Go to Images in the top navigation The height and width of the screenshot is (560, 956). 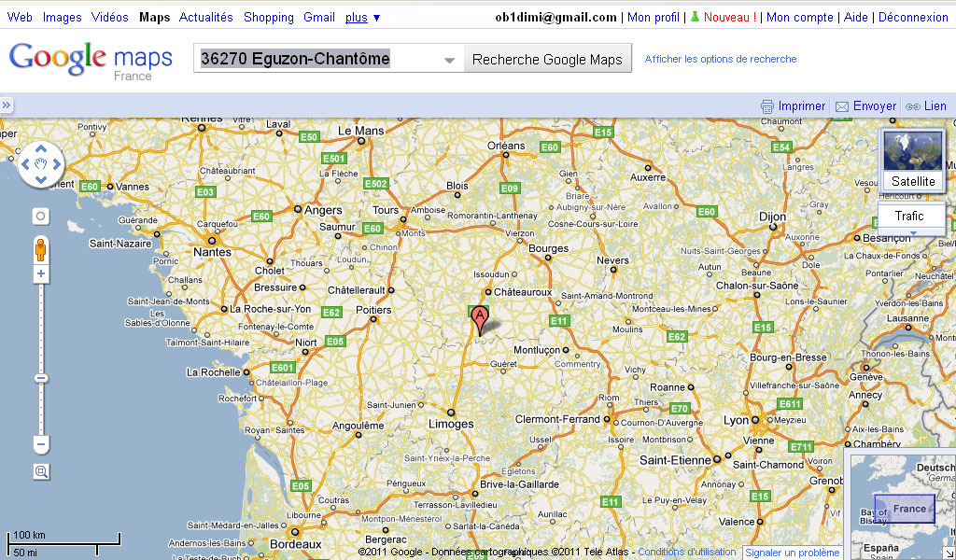pyautogui.click(x=62, y=17)
